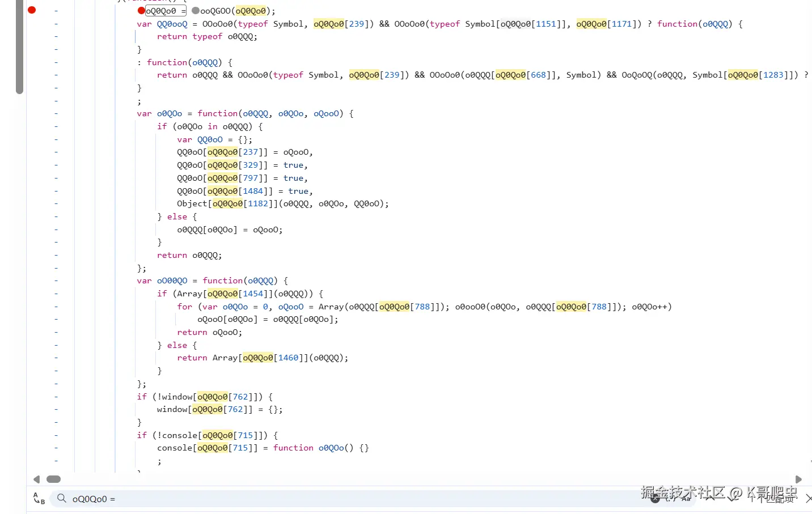Click the horizontal scrollbar right arrow
The width and height of the screenshot is (812, 514).
click(x=798, y=479)
